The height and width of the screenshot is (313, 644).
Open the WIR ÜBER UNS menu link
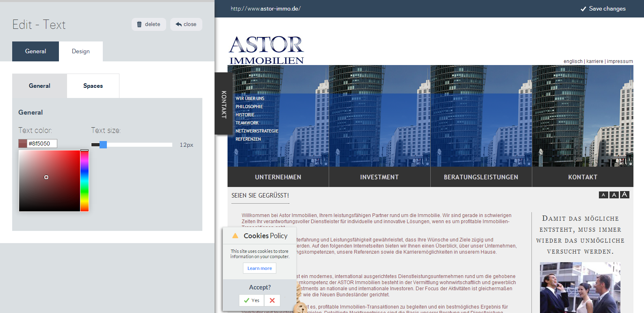coord(250,98)
